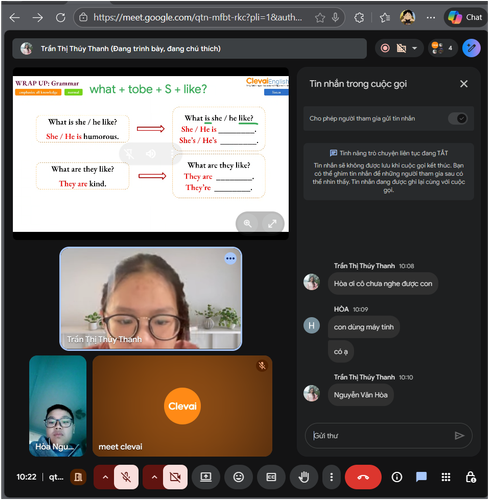
Task: Click the shared grammar slide presentation
Action: [151, 153]
